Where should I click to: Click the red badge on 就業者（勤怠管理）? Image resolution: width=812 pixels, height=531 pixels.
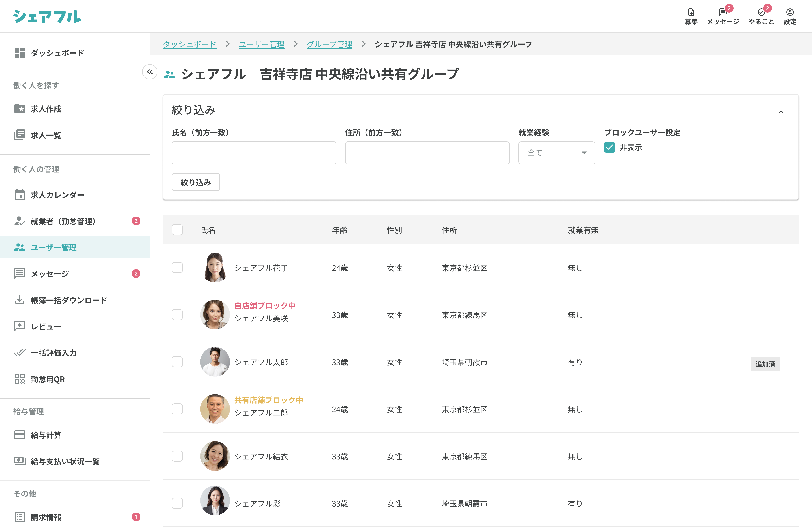point(136,221)
